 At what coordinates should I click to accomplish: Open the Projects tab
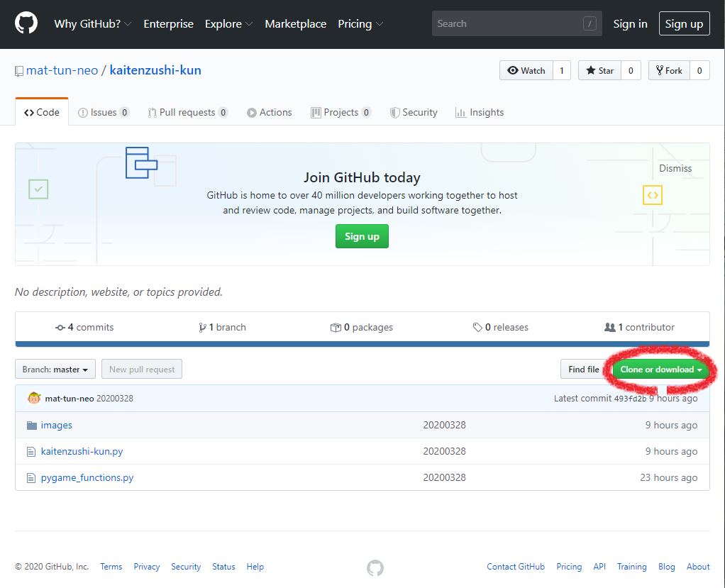click(x=341, y=112)
